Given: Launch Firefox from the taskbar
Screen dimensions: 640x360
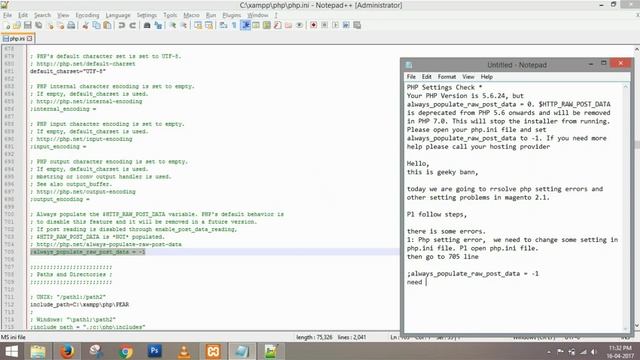Looking at the screenshot, I should pos(67,351).
